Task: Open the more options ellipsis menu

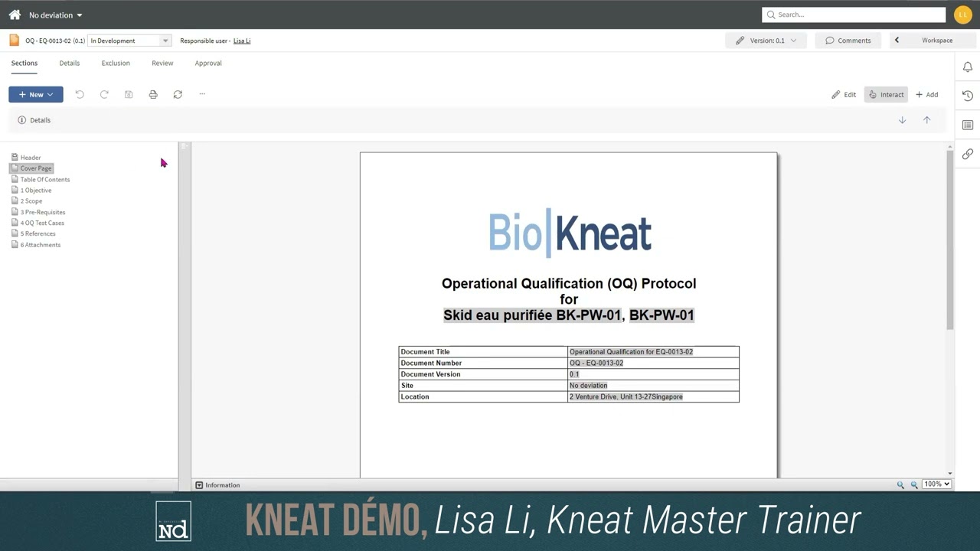Action: (x=202, y=94)
